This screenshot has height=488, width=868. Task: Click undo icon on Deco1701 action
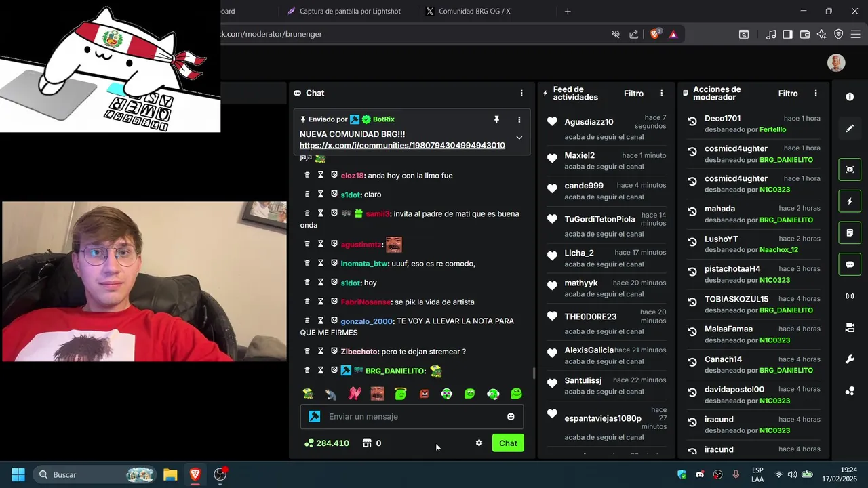pos(692,122)
